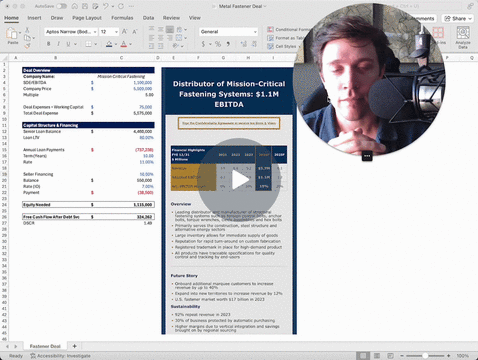Screen dimensions: 478x360
Task: Click the Comma Style icon
Action: tap(228, 44)
